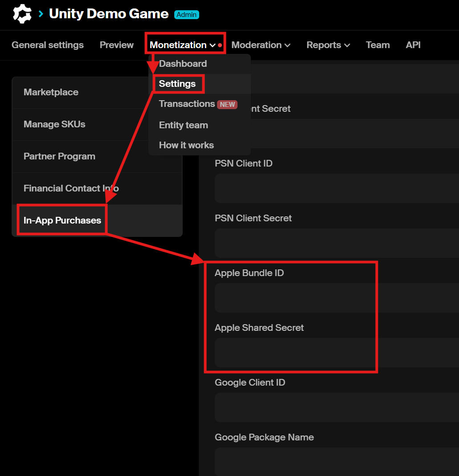Click the Admin badge

[187, 15]
